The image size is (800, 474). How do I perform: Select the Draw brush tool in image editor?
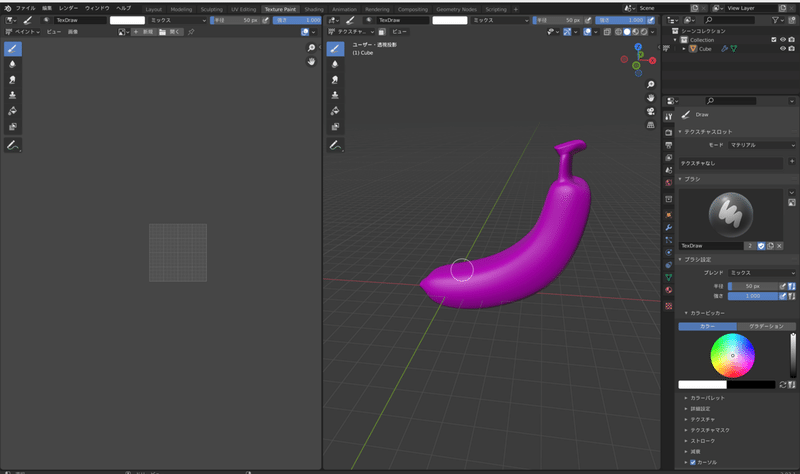pos(13,49)
